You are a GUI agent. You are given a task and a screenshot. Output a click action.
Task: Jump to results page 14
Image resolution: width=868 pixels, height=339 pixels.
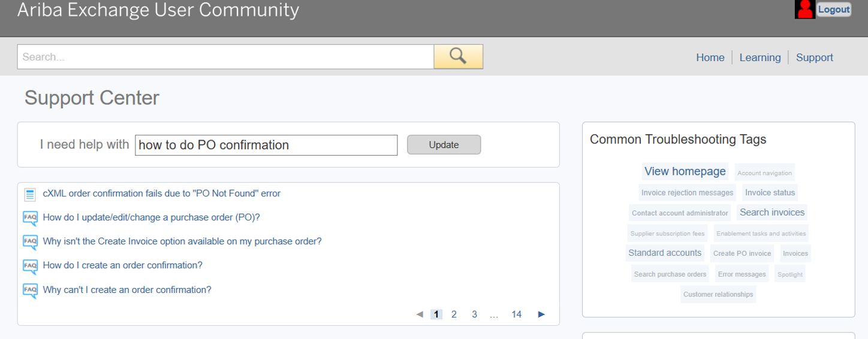(x=516, y=314)
